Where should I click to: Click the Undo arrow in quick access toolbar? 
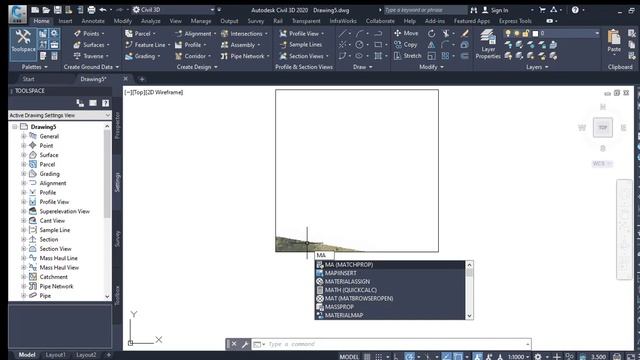tap(103, 10)
